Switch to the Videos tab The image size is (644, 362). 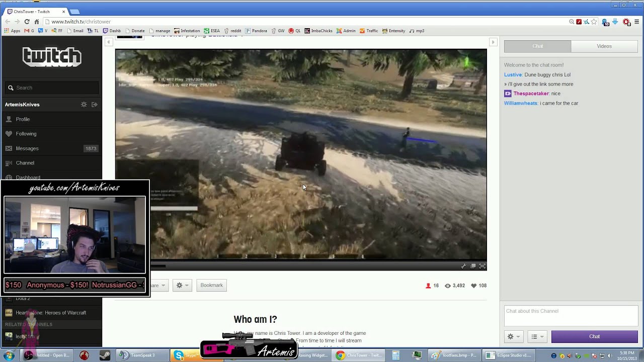point(604,46)
